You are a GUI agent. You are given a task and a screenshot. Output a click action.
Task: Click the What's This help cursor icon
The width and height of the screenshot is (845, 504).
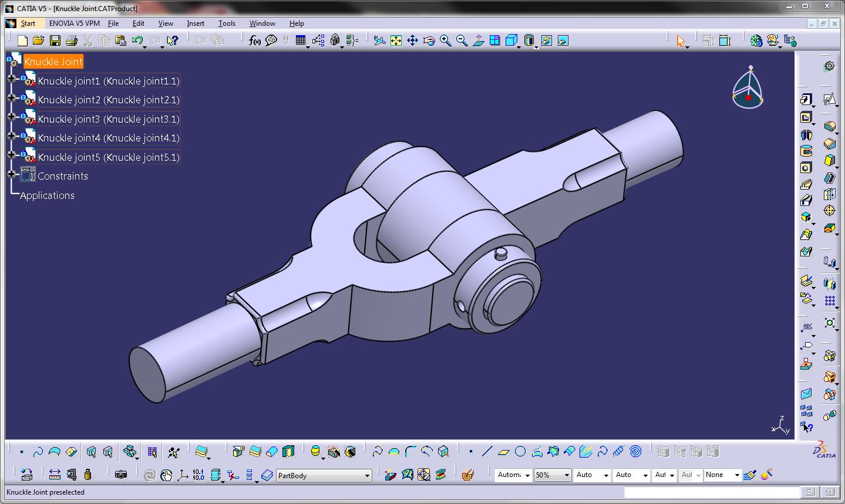pos(172,40)
